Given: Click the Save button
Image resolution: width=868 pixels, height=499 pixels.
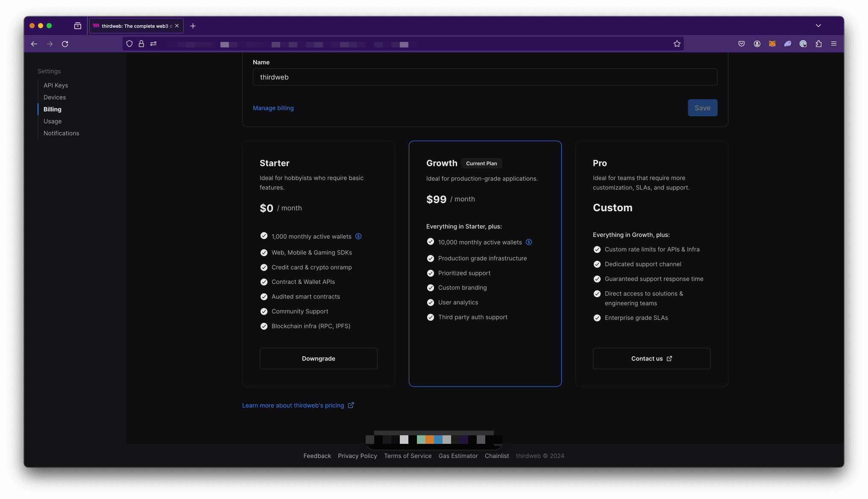Looking at the screenshot, I should (x=703, y=108).
